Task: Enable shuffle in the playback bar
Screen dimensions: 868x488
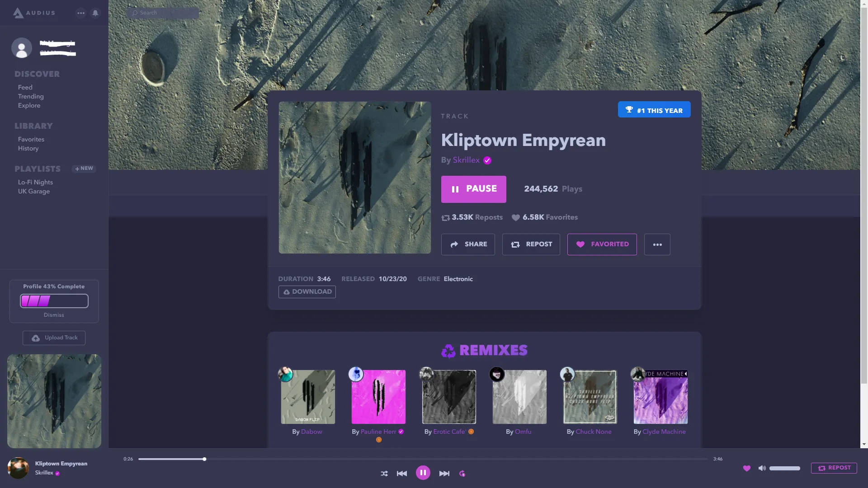Action: [384, 473]
